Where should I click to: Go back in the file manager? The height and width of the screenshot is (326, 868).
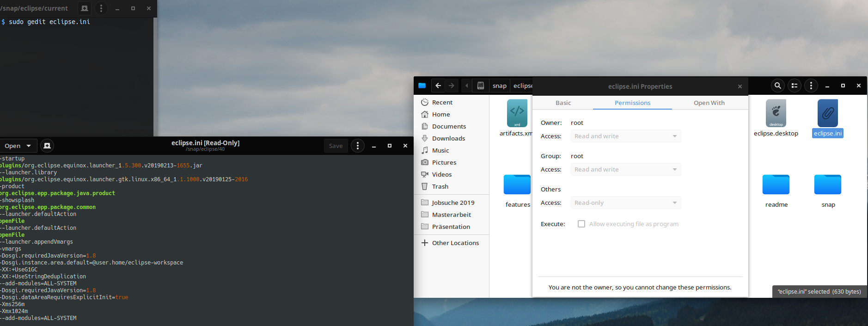point(438,86)
